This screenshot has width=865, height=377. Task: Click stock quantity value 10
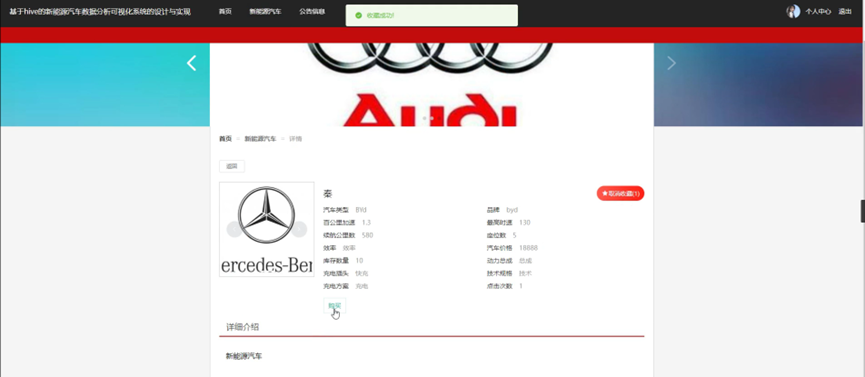coord(359,261)
